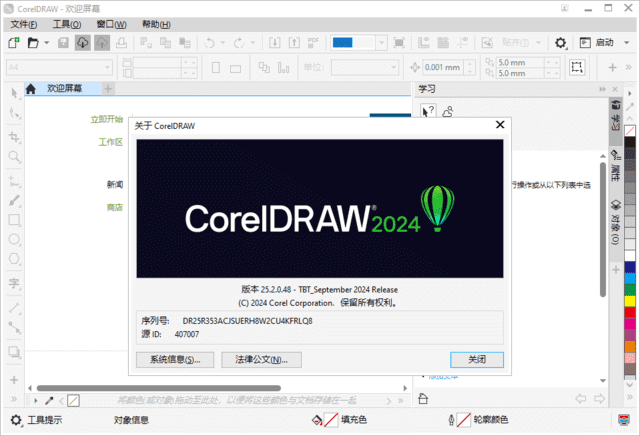Image resolution: width=640 pixels, height=436 pixels.
Task: Click the Open folder icon
Action: [x=33, y=42]
